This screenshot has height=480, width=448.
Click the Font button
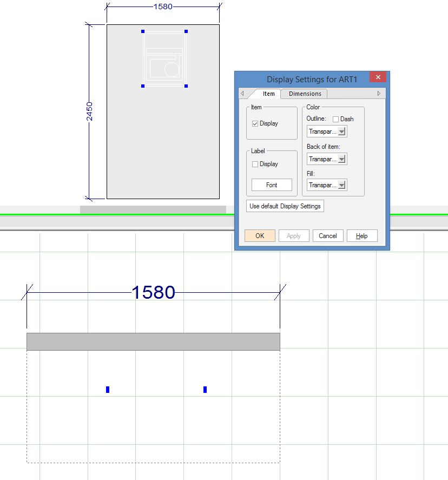coord(272,185)
